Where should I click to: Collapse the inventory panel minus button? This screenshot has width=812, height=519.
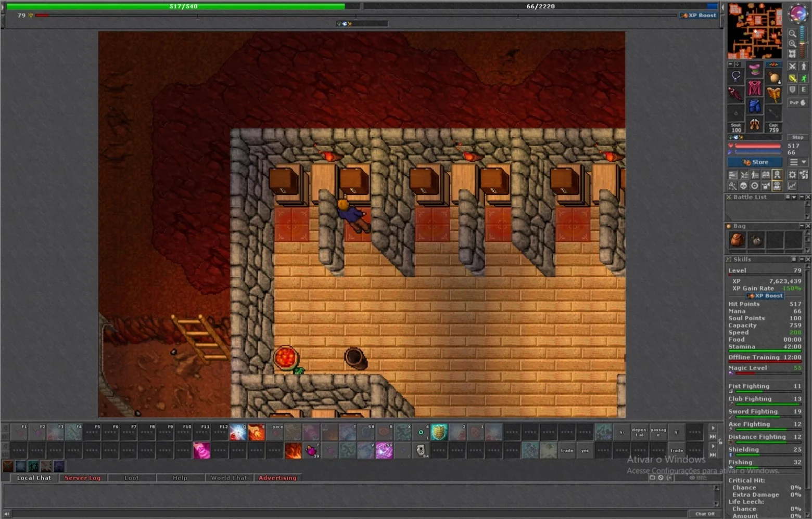tap(730, 64)
